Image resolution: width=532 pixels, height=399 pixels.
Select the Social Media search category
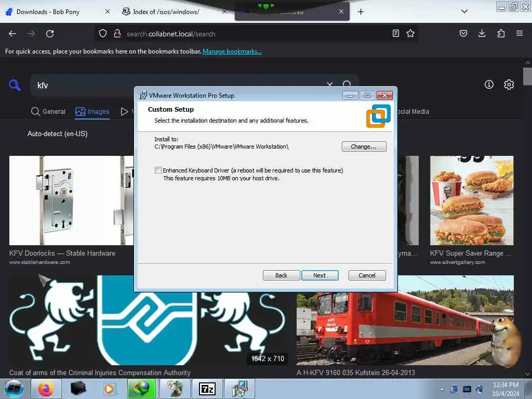[413, 111]
